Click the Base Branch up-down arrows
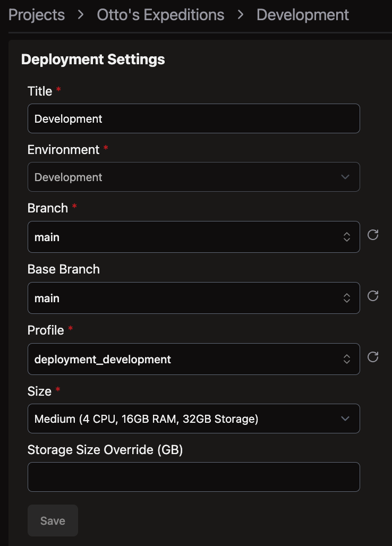Viewport: 392px width, 546px height. 346,298
